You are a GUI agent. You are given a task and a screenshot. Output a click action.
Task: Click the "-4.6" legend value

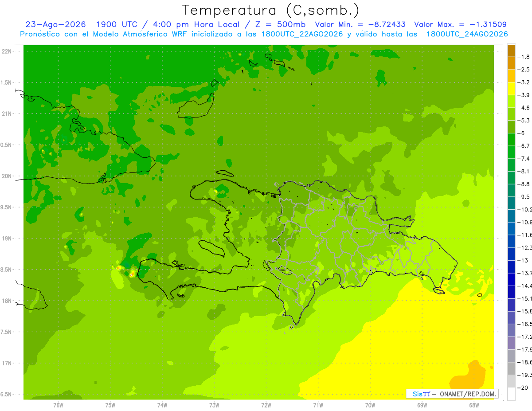pyautogui.click(x=524, y=108)
